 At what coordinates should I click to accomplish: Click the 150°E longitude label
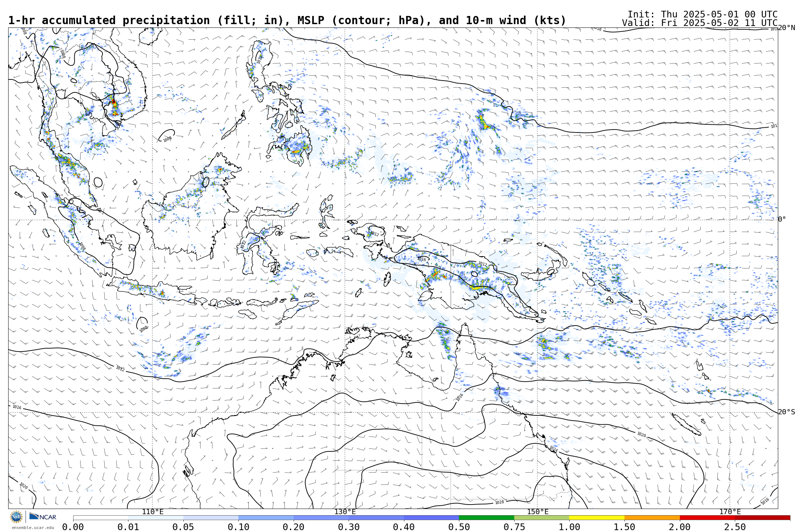pyautogui.click(x=538, y=512)
